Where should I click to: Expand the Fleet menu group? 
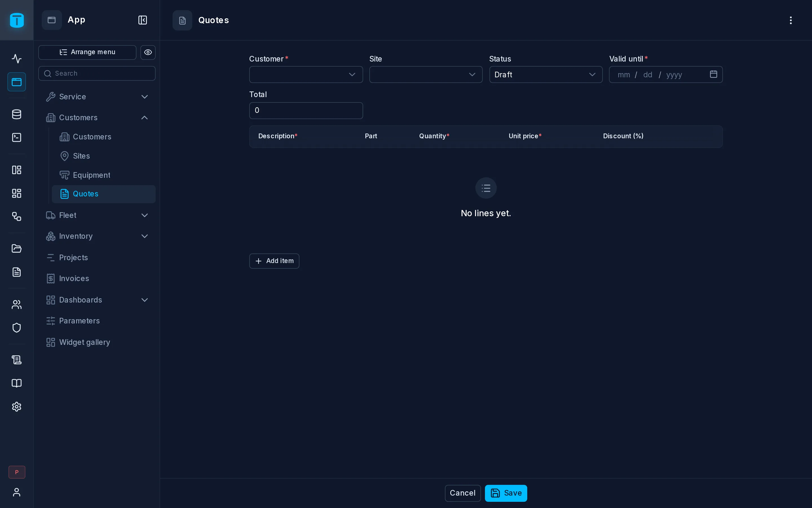click(97, 215)
